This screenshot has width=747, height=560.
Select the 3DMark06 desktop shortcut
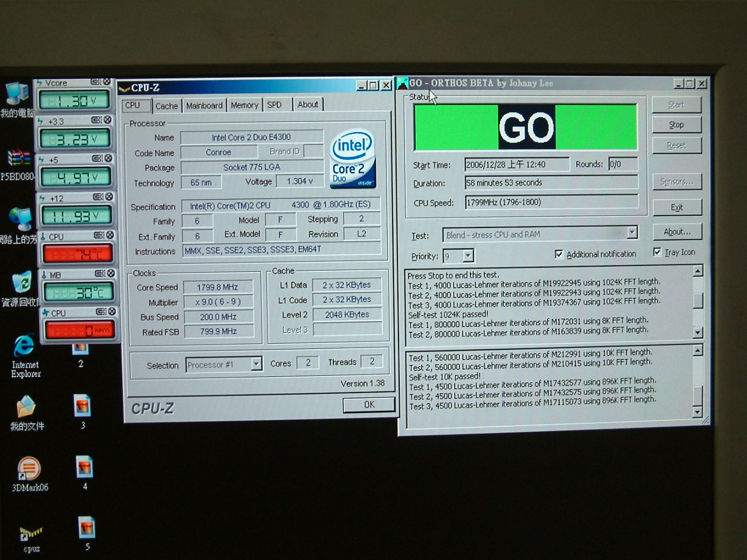(29, 474)
